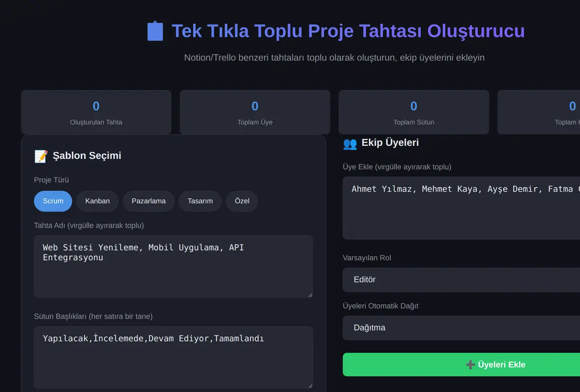Click the Proje Türü label
580x392 pixels.
pos(51,180)
